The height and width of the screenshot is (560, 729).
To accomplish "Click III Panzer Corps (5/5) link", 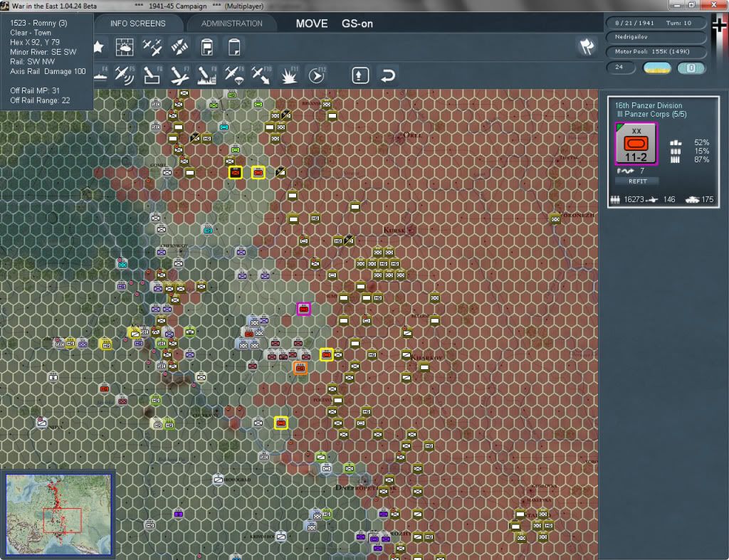I will (x=651, y=114).
